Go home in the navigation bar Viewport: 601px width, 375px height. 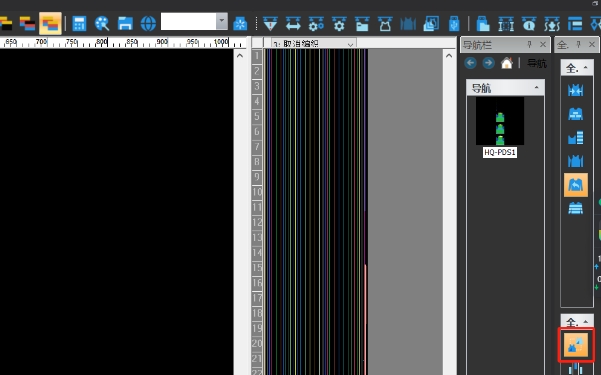point(507,63)
